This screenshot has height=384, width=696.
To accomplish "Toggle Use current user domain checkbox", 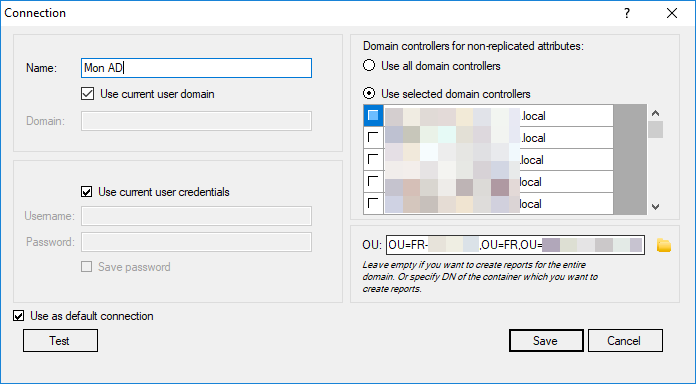I will pos(87,94).
